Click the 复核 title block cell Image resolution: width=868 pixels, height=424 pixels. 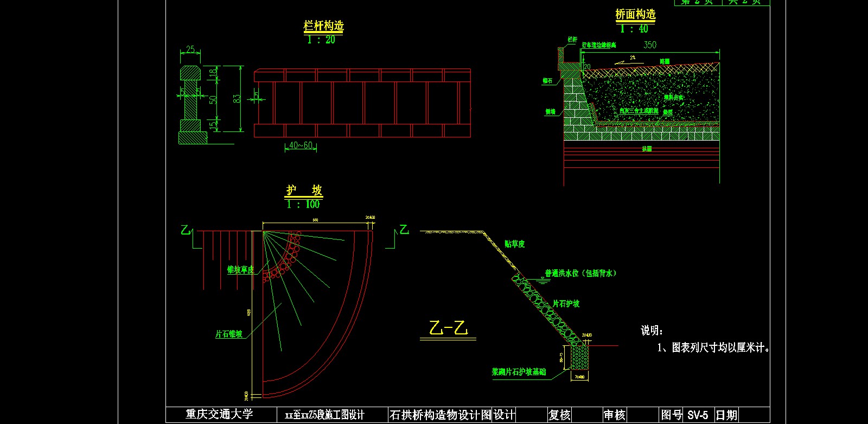559,415
